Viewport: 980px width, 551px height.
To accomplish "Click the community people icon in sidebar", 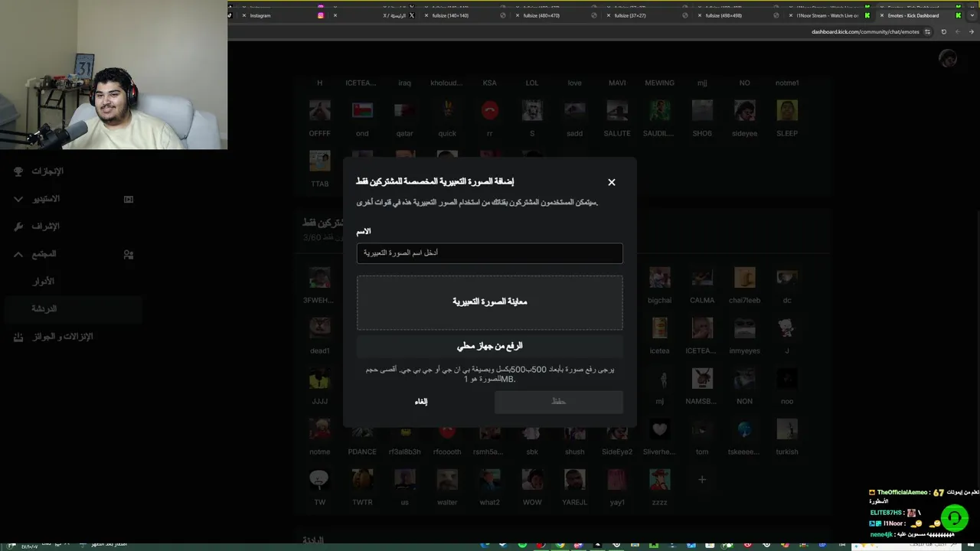I will click(129, 254).
